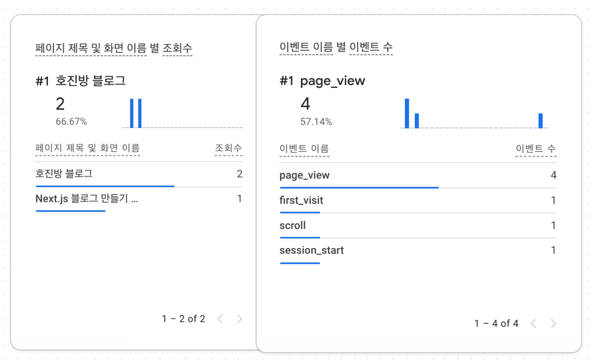Click next page arrow in events card
Image resolution: width=595 pixels, height=364 pixels.
click(554, 324)
